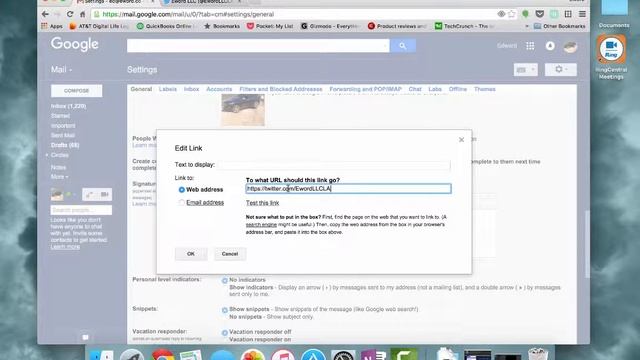Open RingCentral Meetings desktop icon
Screen dimensions: 640x360
tap(611, 57)
